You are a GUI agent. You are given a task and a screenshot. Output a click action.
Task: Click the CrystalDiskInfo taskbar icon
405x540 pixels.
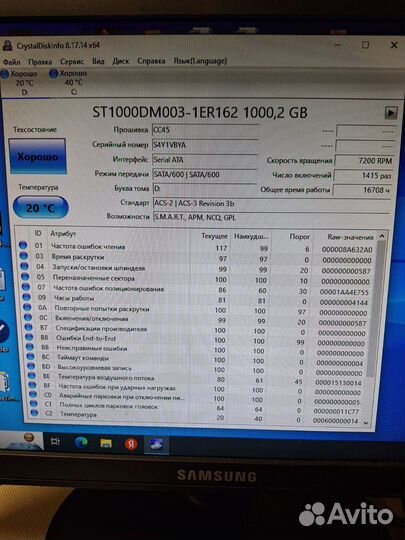pos(156,445)
